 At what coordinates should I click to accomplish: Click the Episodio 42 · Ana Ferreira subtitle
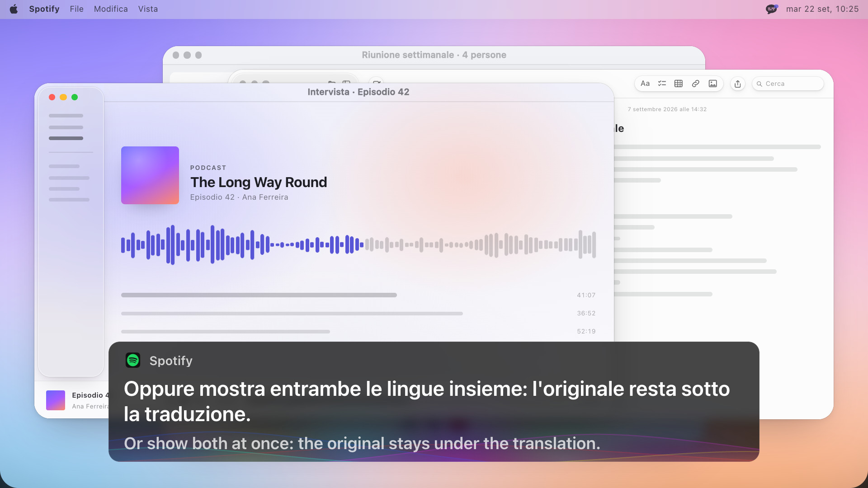(239, 197)
